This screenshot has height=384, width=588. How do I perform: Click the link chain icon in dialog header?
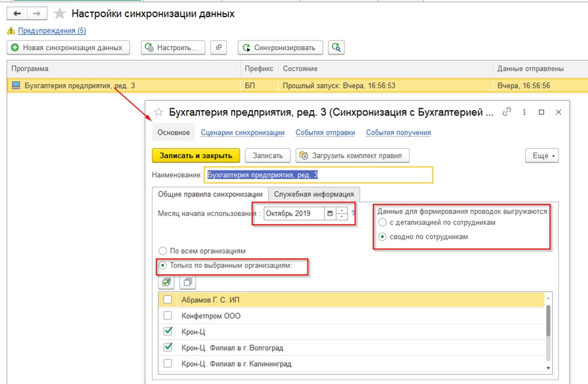(507, 112)
